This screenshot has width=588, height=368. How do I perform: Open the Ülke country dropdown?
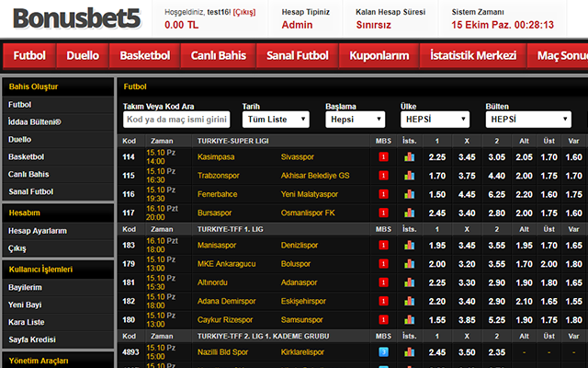(x=436, y=120)
